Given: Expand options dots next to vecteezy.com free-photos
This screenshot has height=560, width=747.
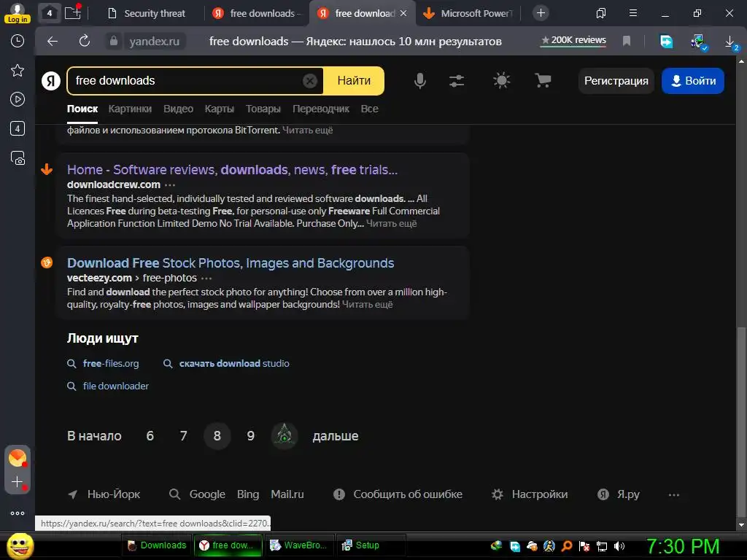Looking at the screenshot, I should pyautogui.click(x=206, y=278).
